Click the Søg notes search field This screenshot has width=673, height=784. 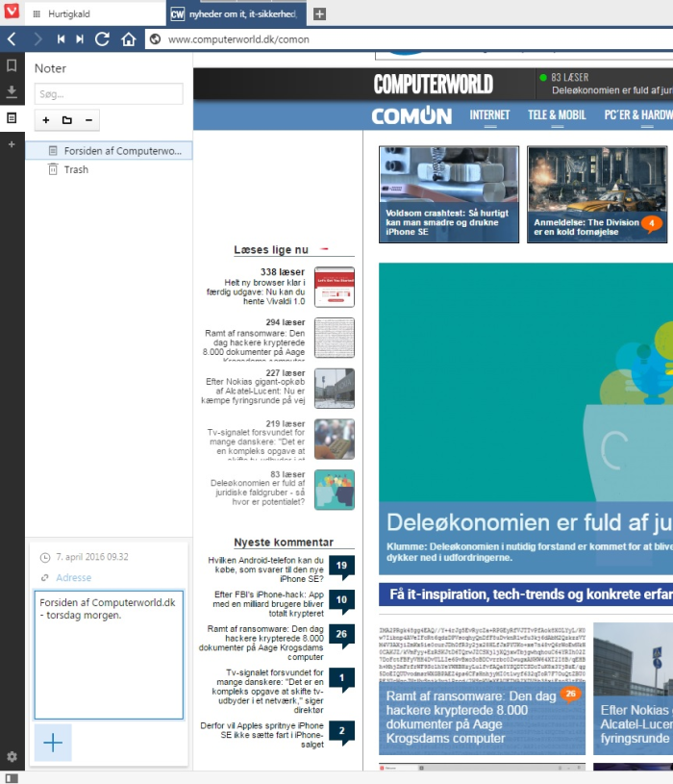109,94
